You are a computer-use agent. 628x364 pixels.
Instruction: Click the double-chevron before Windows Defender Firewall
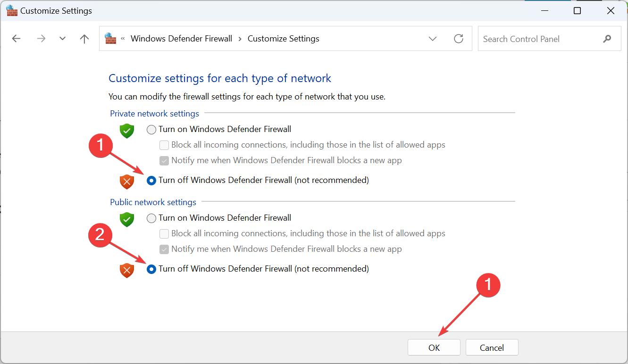(123, 39)
